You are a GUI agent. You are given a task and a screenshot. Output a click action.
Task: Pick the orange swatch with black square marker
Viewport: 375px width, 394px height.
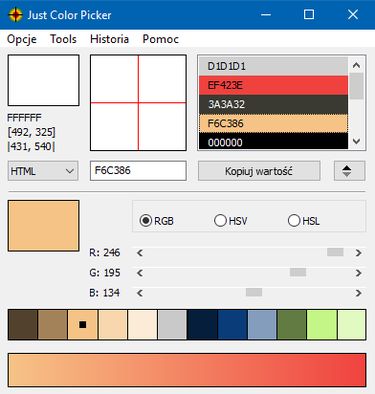pos(83,324)
